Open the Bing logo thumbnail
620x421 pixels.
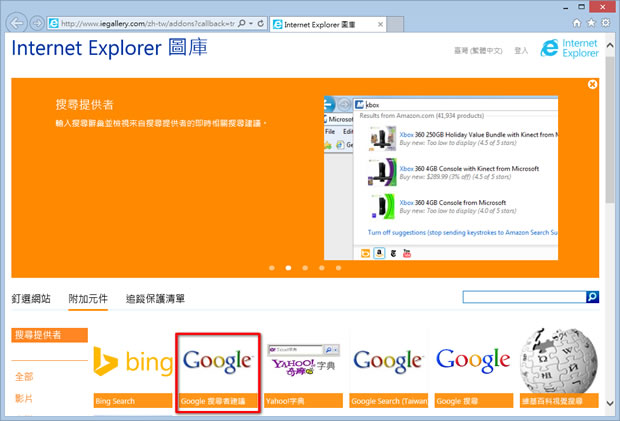133,362
